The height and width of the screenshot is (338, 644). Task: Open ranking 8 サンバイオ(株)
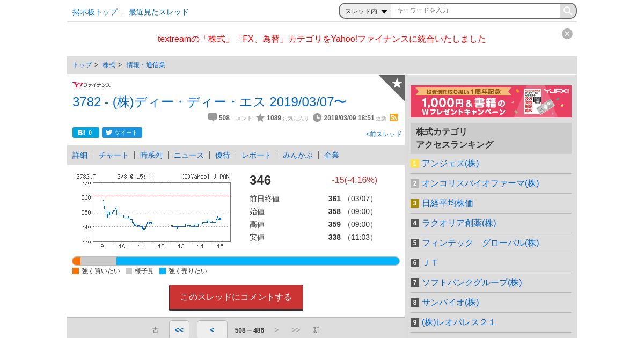[450, 303]
